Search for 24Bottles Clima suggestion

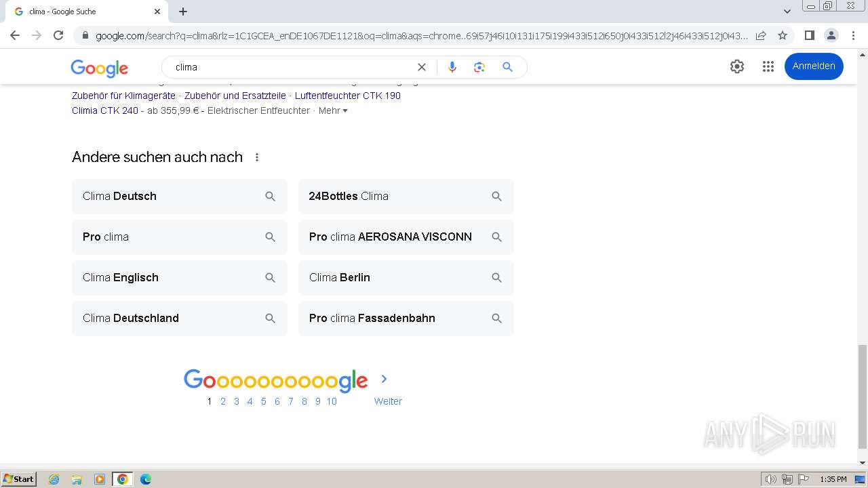pos(406,197)
